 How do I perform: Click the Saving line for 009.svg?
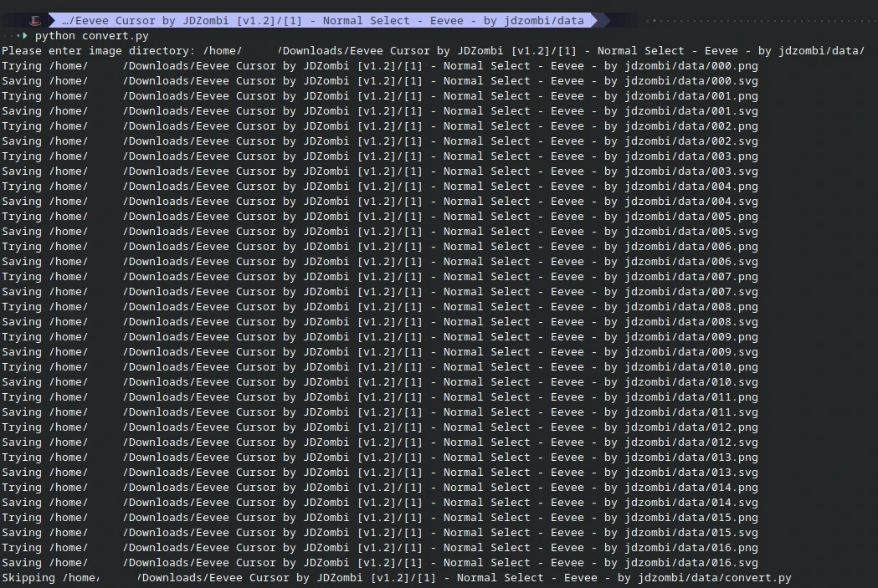380,352
